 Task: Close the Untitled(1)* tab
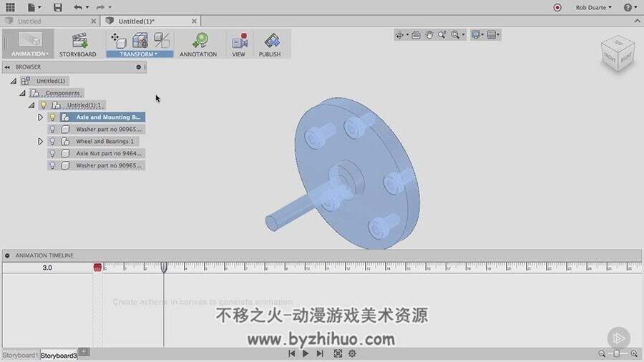pos(194,21)
